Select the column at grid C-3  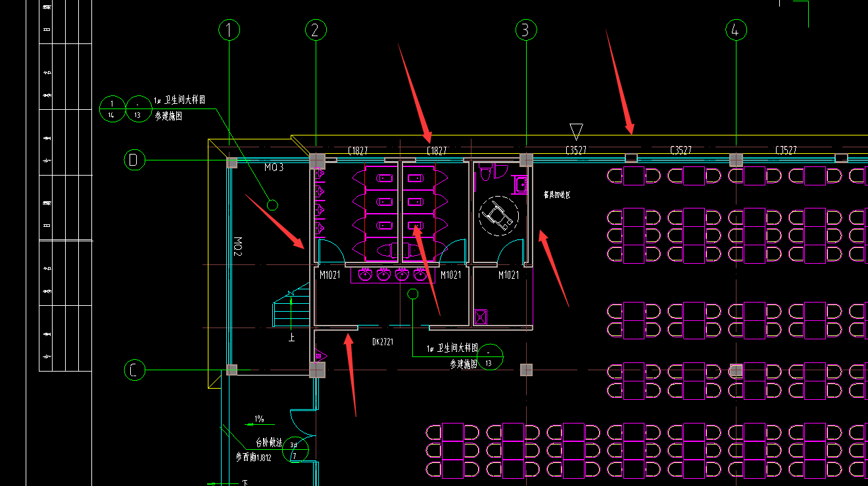pos(525,370)
